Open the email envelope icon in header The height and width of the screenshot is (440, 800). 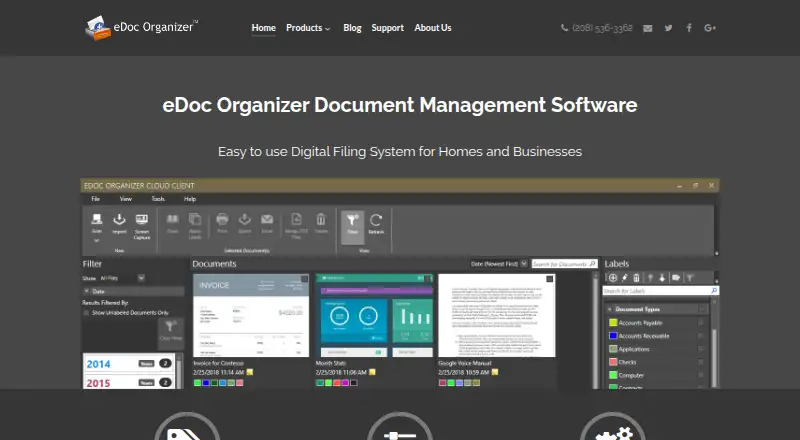pos(647,28)
